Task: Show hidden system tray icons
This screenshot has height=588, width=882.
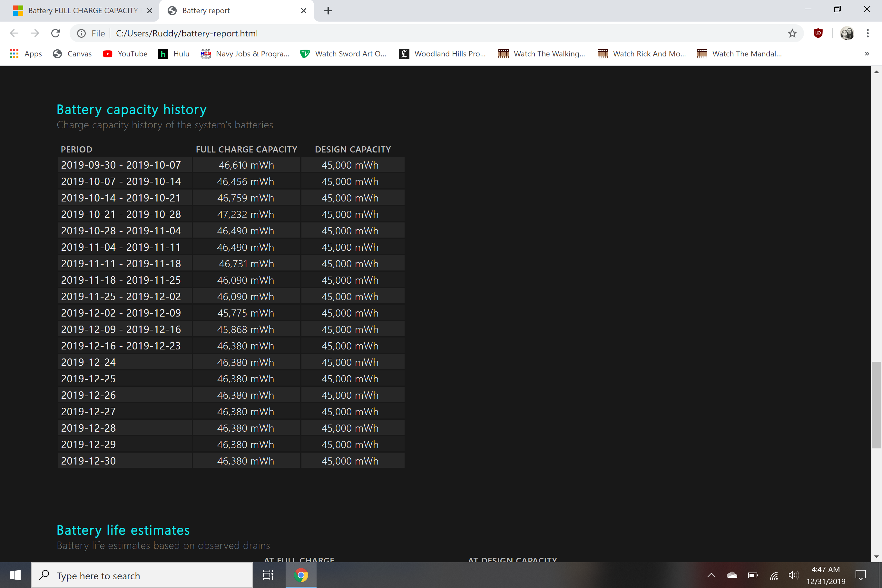Action: [x=711, y=575]
